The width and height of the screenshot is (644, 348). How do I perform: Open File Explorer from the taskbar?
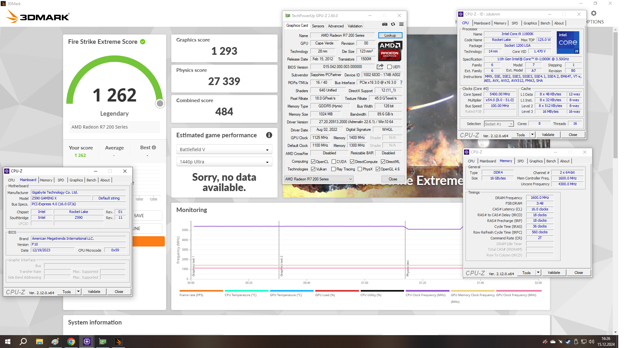click(39, 342)
